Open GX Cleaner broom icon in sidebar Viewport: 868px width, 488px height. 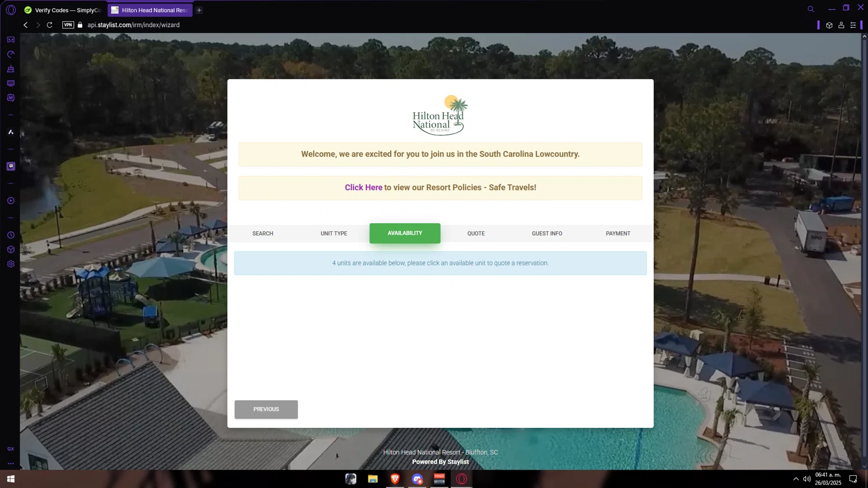pos(10,69)
